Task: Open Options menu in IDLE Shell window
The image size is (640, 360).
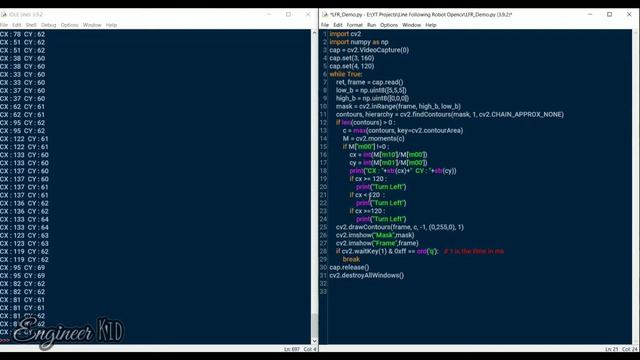Action: tap(69, 25)
